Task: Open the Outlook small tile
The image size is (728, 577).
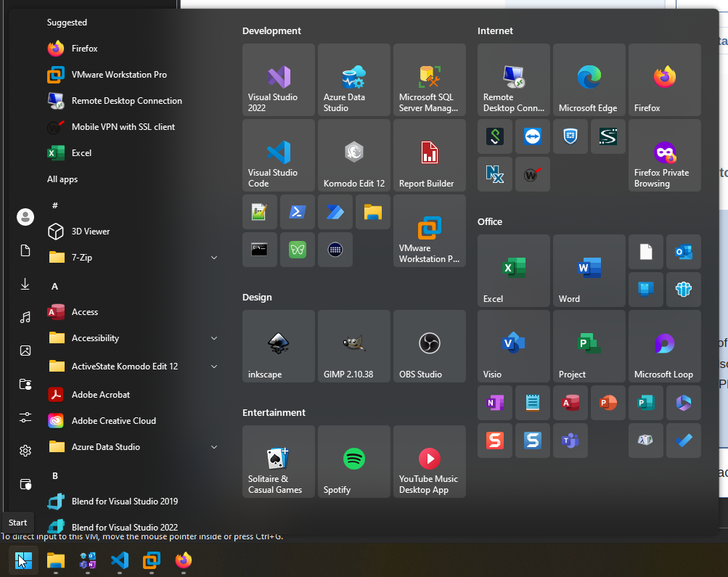Action: 684,252
